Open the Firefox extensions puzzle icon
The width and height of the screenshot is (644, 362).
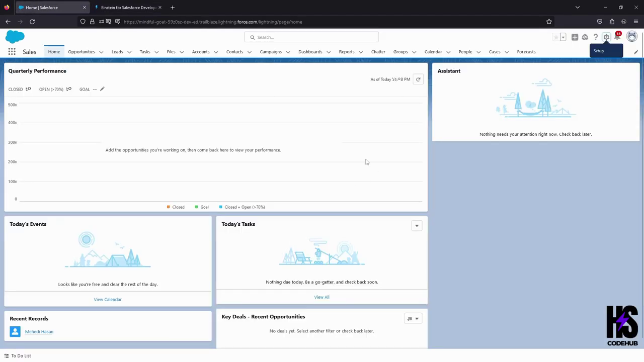coord(612,22)
